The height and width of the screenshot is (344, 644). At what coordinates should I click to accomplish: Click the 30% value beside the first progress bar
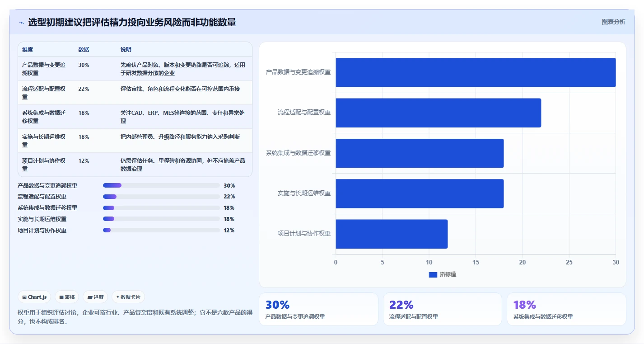click(x=229, y=185)
